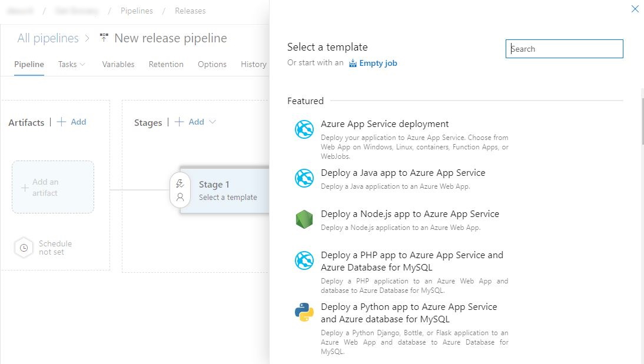Open the Options tab
This screenshot has height=364, width=644.
(x=212, y=64)
